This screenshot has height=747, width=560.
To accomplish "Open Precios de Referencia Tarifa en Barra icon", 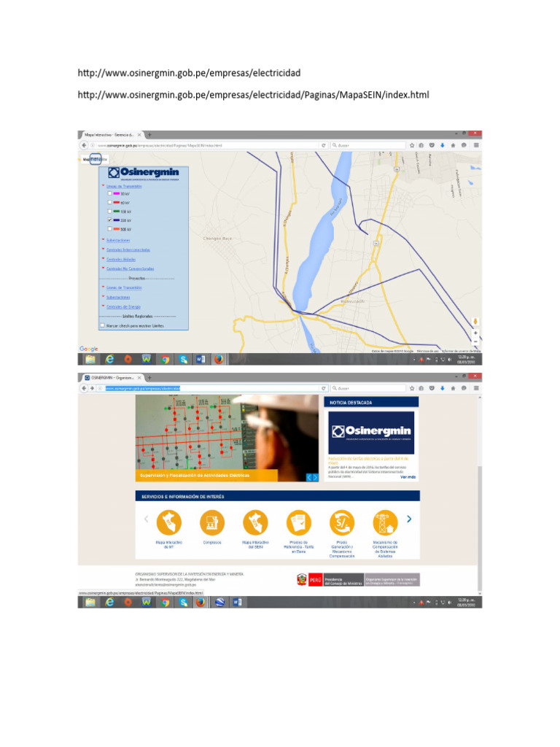I will tap(298, 523).
